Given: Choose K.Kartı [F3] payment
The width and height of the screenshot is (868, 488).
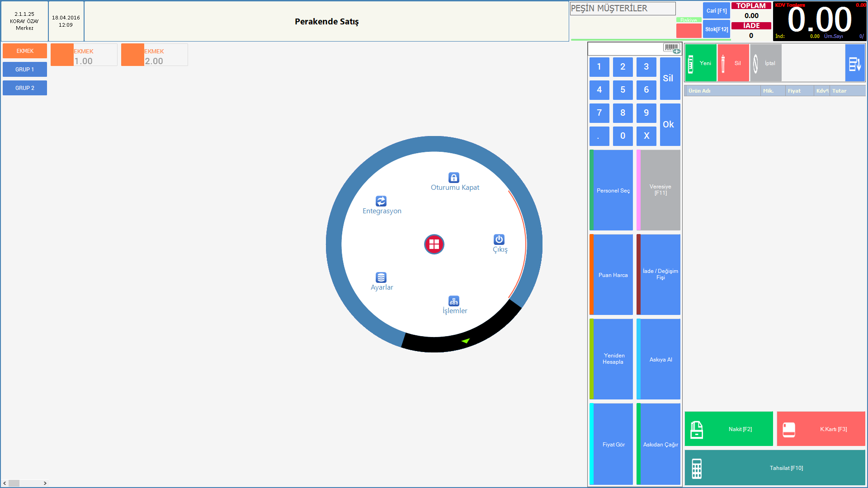Looking at the screenshot, I should (821, 429).
